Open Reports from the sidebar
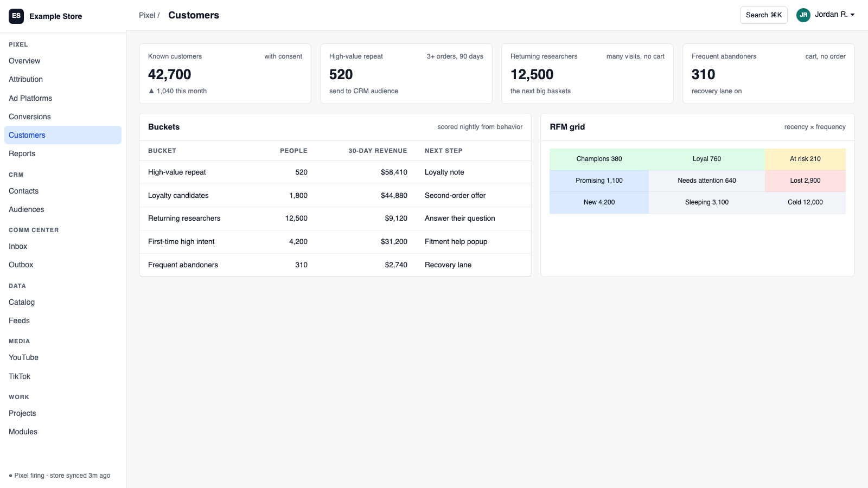868x488 pixels. [63, 153]
